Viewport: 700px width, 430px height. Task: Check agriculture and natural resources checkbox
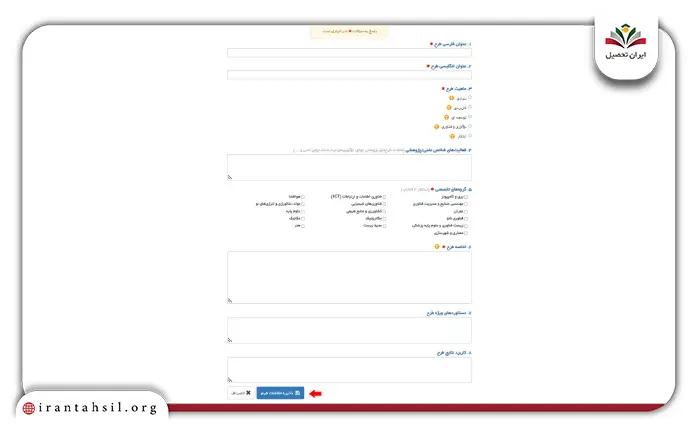pyautogui.click(x=384, y=212)
